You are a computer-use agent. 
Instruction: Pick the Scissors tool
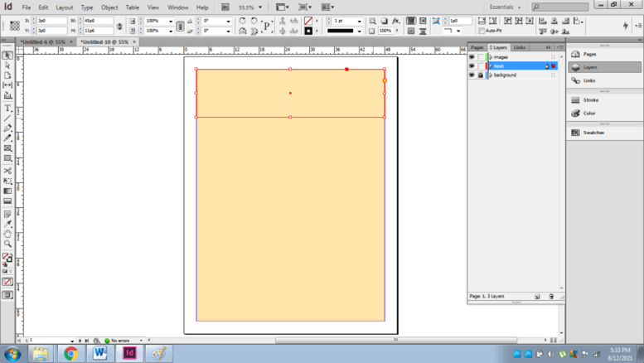click(8, 170)
